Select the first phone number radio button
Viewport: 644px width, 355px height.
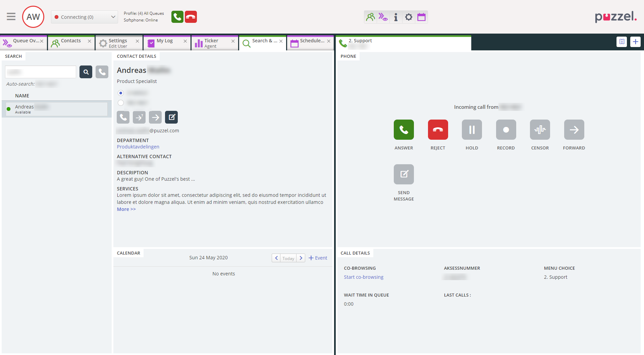(x=121, y=93)
